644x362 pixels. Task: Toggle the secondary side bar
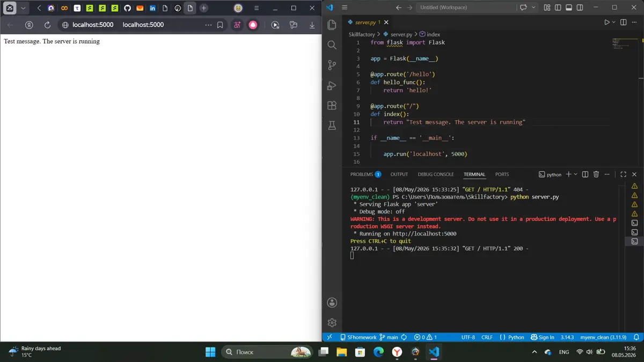click(x=581, y=8)
